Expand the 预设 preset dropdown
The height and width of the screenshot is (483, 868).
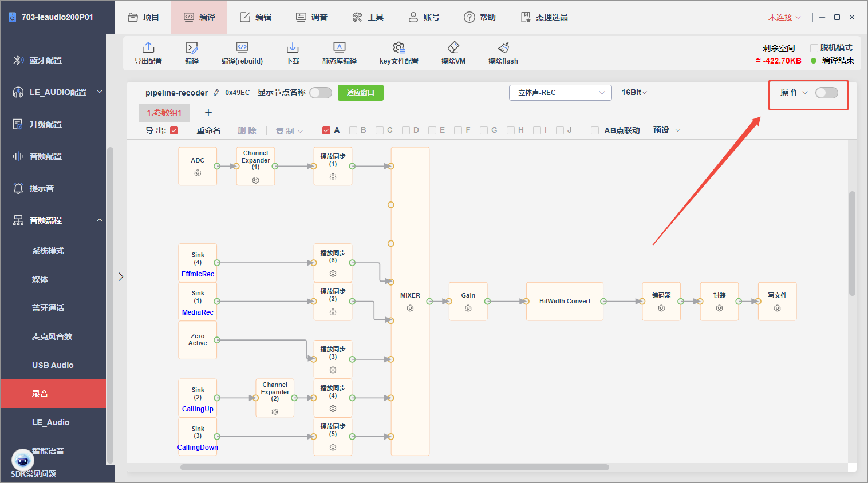666,130
